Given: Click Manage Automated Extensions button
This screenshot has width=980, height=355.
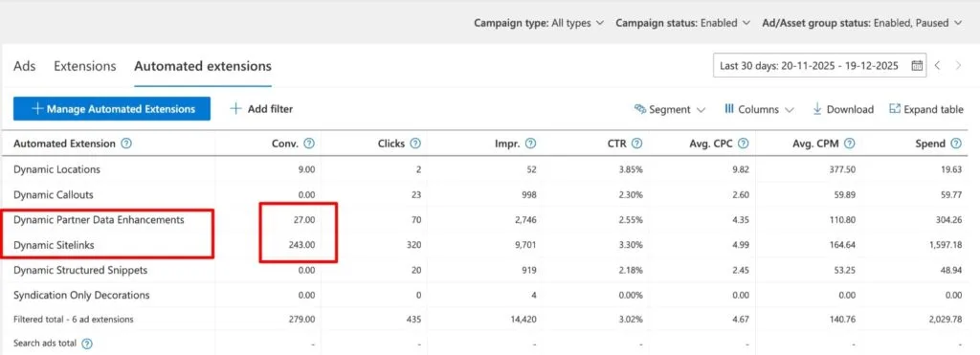Looking at the screenshot, I should 112,109.
